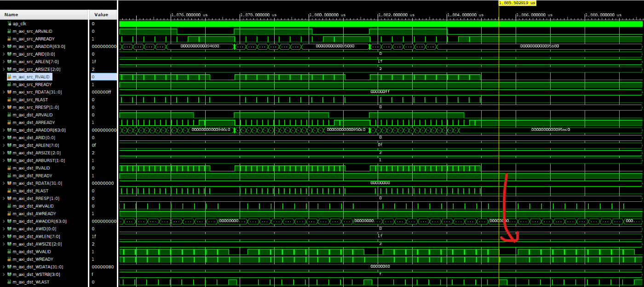Image resolution: width=644 pixels, height=287 pixels.
Task: Click the m_axi_dst_WVALID signal icon
Action: click(x=10, y=252)
